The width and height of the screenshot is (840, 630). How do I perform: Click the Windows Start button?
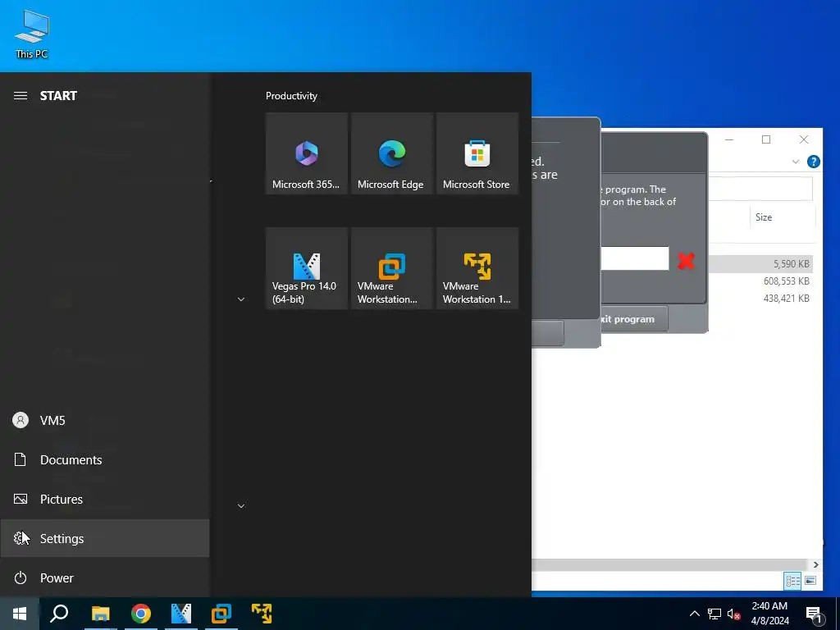pyautogui.click(x=20, y=614)
